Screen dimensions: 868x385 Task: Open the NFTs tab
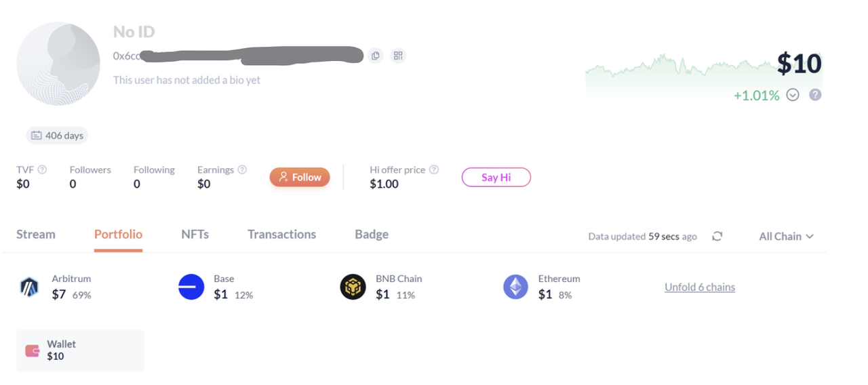[195, 235]
